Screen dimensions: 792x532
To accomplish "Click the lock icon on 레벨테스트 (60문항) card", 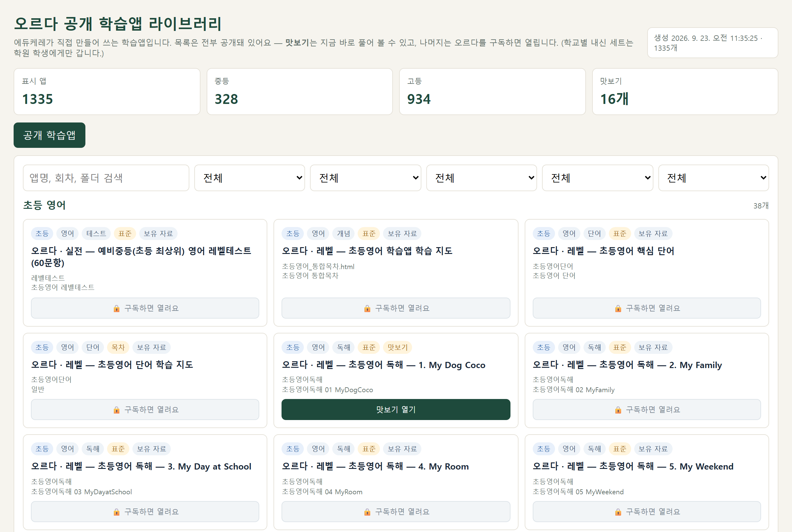I will (x=116, y=308).
